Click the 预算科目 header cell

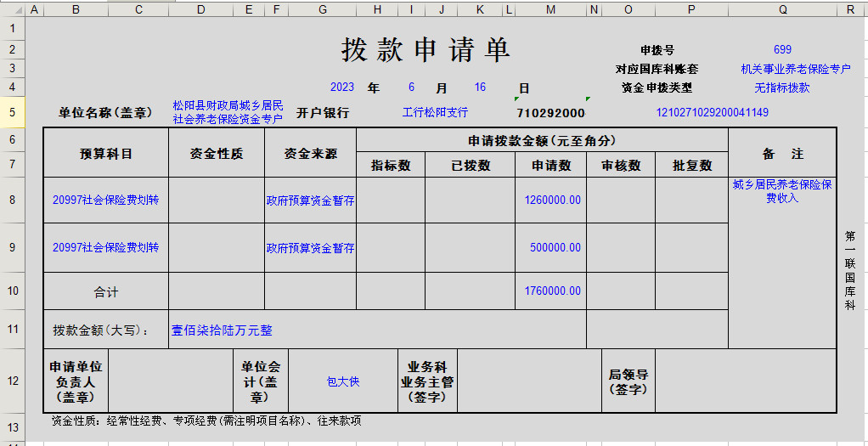tap(106, 153)
